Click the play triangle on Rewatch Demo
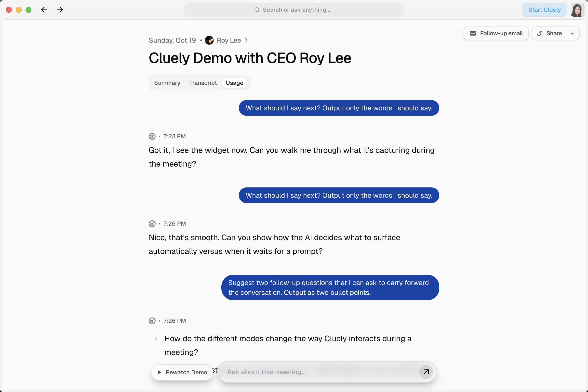Screen dimensions: 588x392 160,372
